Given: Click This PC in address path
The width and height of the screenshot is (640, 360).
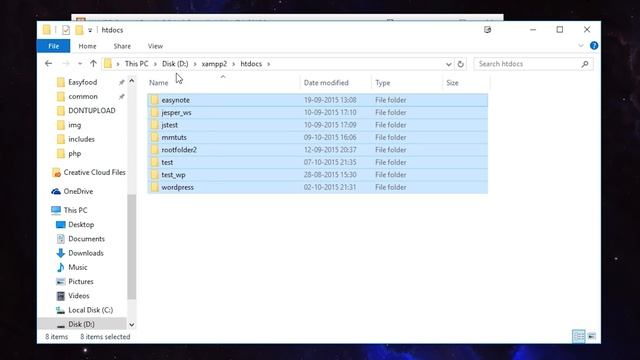Looking at the screenshot, I should (x=137, y=64).
